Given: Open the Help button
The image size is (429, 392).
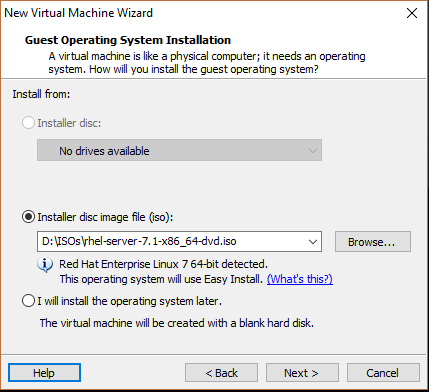Looking at the screenshot, I should (x=44, y=373).
